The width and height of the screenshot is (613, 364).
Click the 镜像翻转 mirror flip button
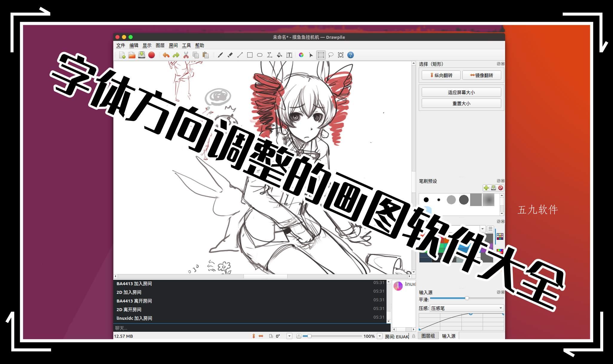[x=482, y=75]
